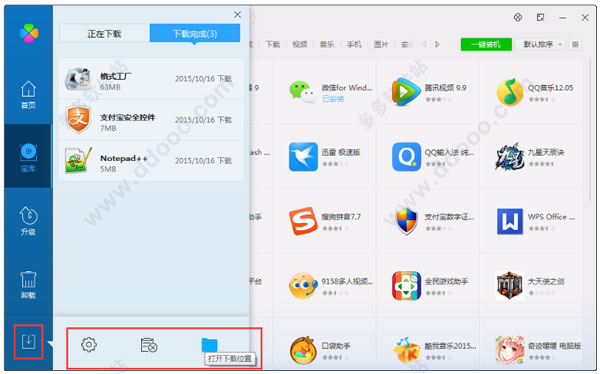
Task: Click the 酷我音乐2015 icon
Action: [406, 350]
